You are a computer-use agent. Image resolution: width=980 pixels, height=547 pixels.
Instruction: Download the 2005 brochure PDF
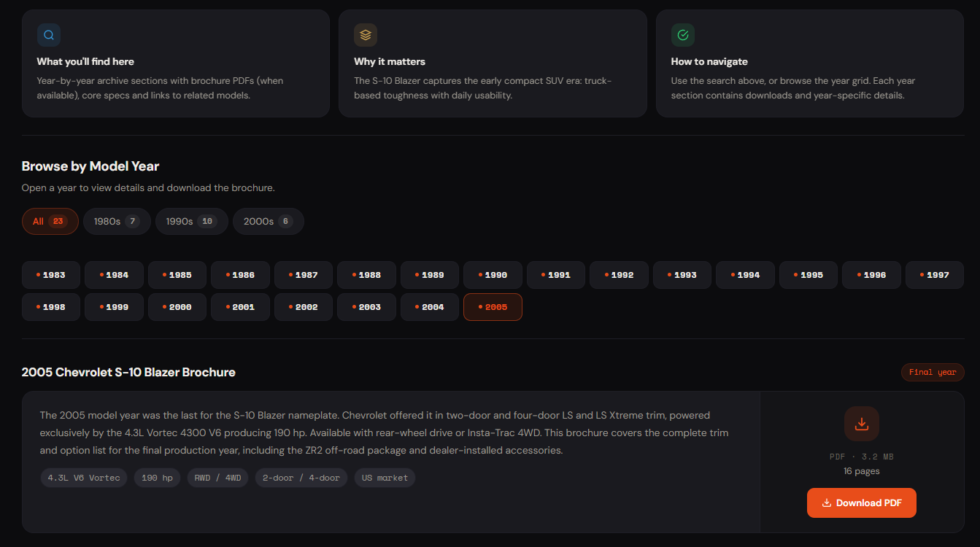click(862, 503)
